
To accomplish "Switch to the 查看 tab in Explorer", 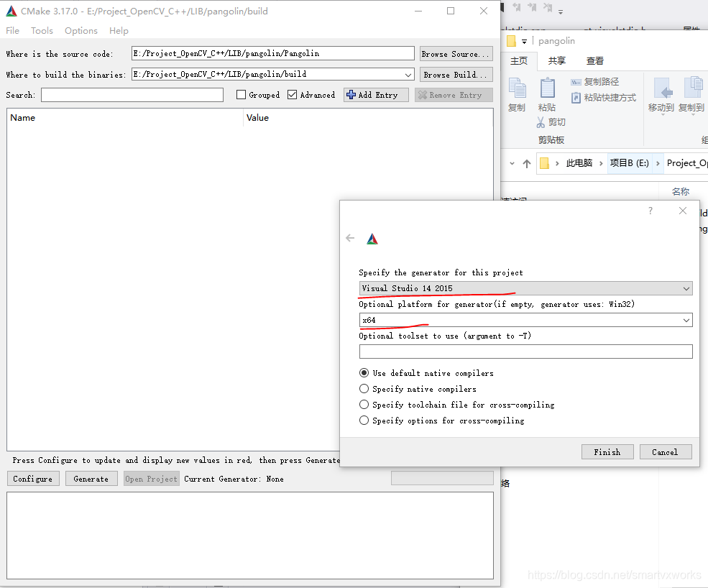I will pyautogui.click(x=594, y=61).
